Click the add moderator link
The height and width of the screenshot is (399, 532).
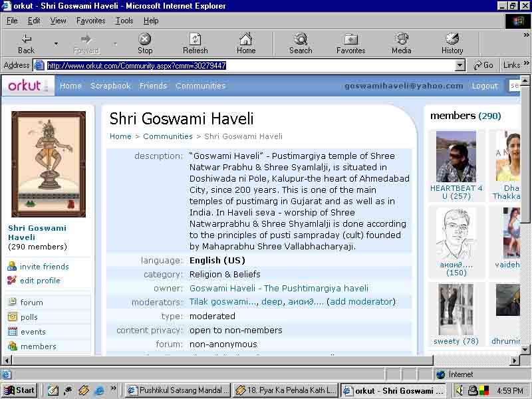[x=361, y=302]
